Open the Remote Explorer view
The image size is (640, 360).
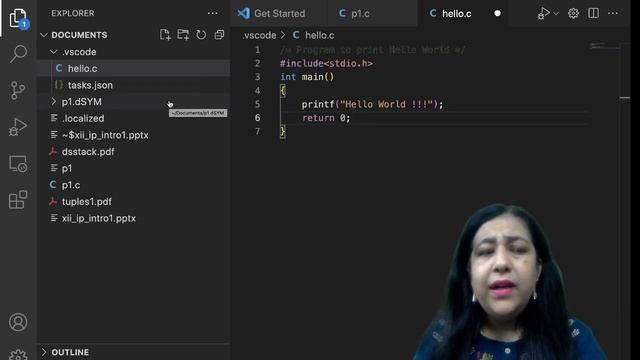pos(18,163)
